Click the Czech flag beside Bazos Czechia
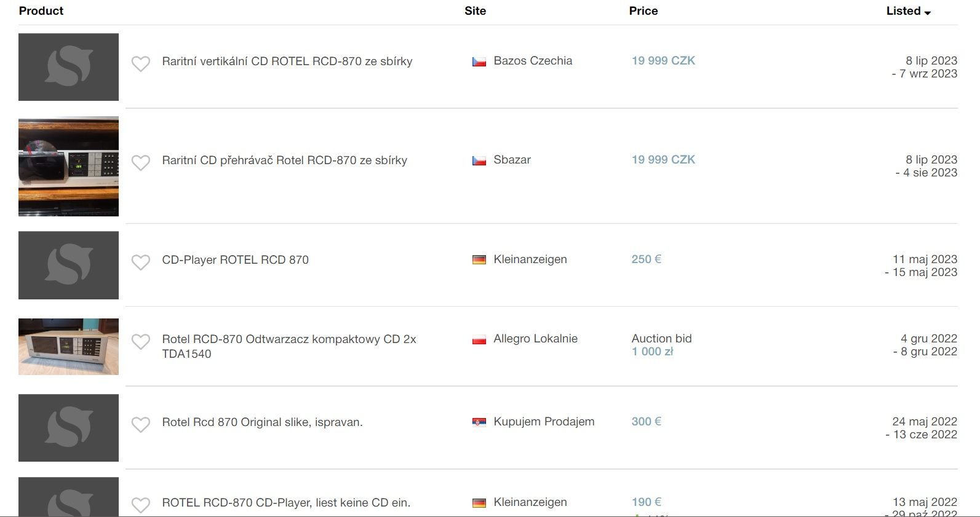Viewport: 980px width, 517px height. click(479, 61)
